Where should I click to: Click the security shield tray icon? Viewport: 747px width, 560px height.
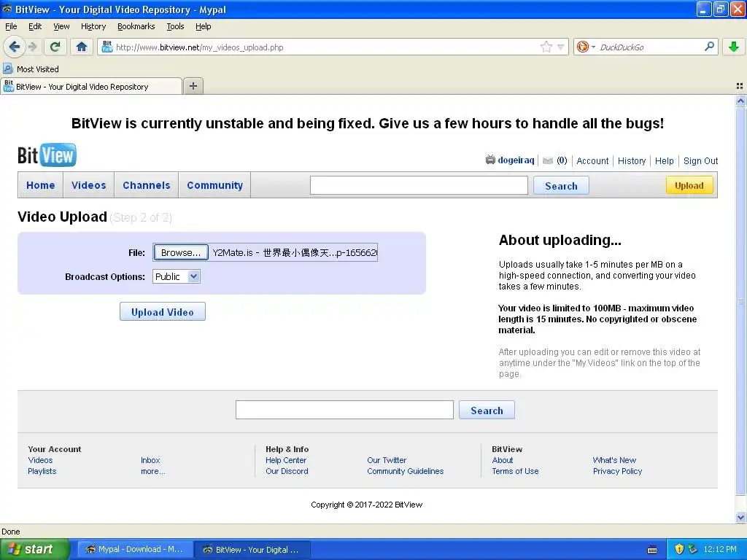pyautogui.click(x=679, y=549)
